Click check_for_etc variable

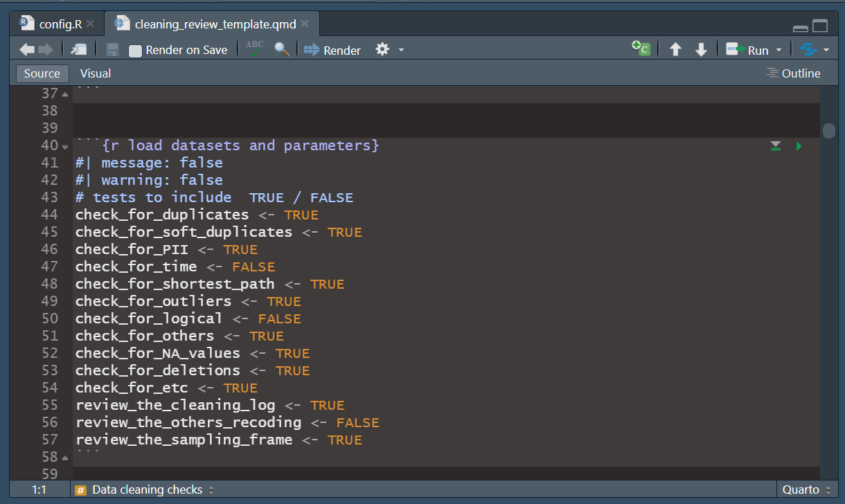pyautogui.click(x=132, y=388)
